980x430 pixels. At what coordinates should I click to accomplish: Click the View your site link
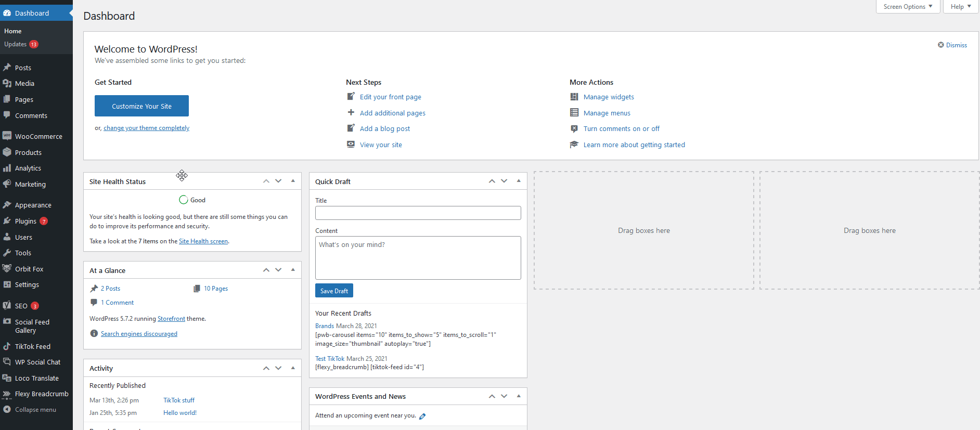[381, 145]
